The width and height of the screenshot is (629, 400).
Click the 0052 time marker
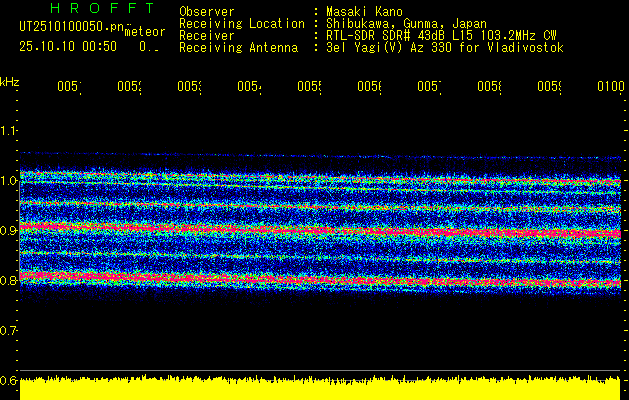130,86
